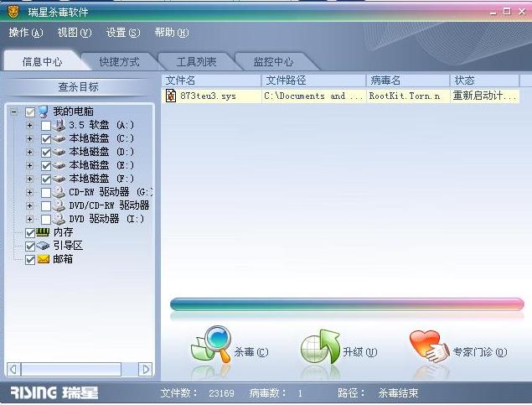Image resolution: width=532 pixels, height=405 pixels.
Task: Click the disk icon for 本地磁盘 (D:)
Action: click(59, 152)
